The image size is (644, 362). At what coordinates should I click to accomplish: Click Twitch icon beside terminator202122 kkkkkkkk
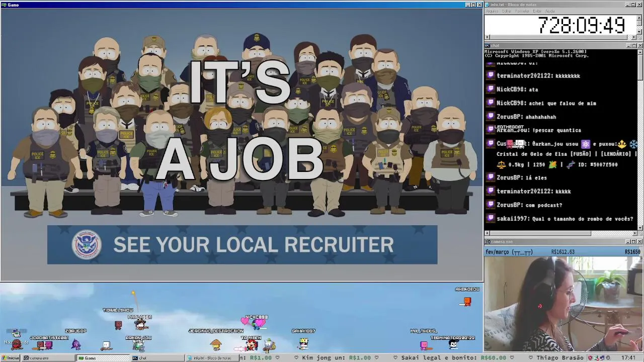491,75
